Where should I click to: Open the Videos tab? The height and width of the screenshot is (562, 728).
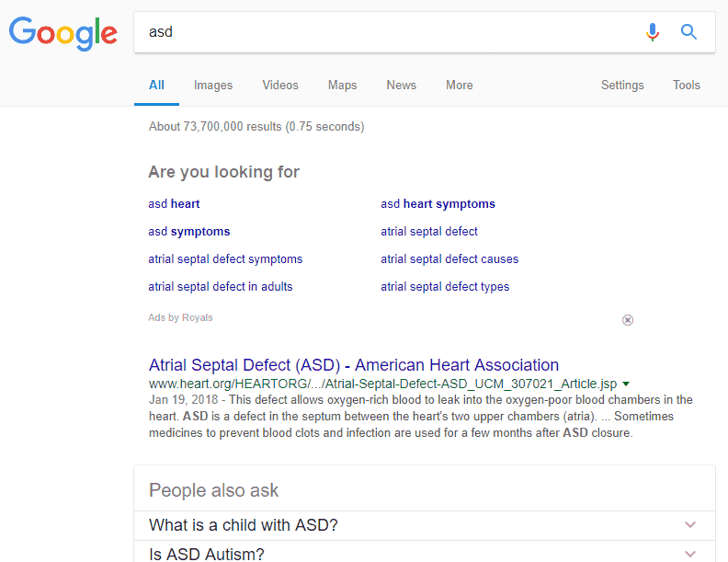(280, 85)
